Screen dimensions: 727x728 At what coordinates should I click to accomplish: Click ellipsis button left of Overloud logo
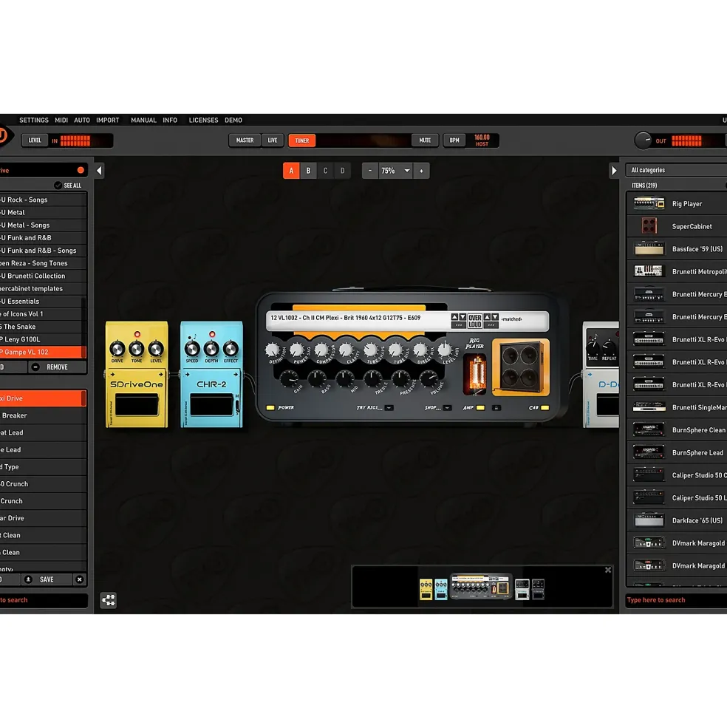[459, 325]
